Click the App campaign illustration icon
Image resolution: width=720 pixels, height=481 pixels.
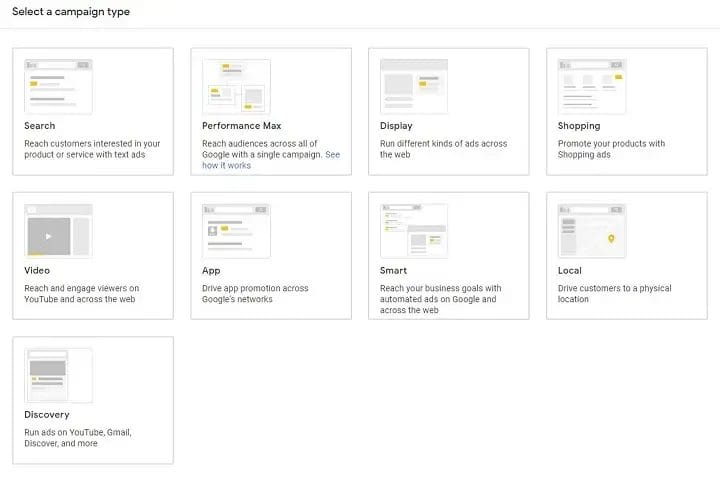click(x=236, y=231)
